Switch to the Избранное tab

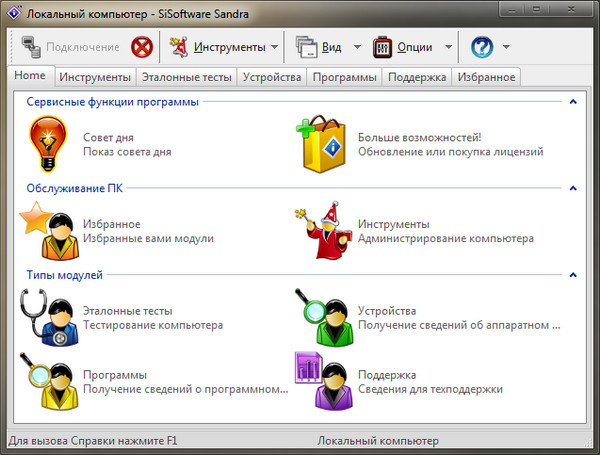[x=486, y=77]
